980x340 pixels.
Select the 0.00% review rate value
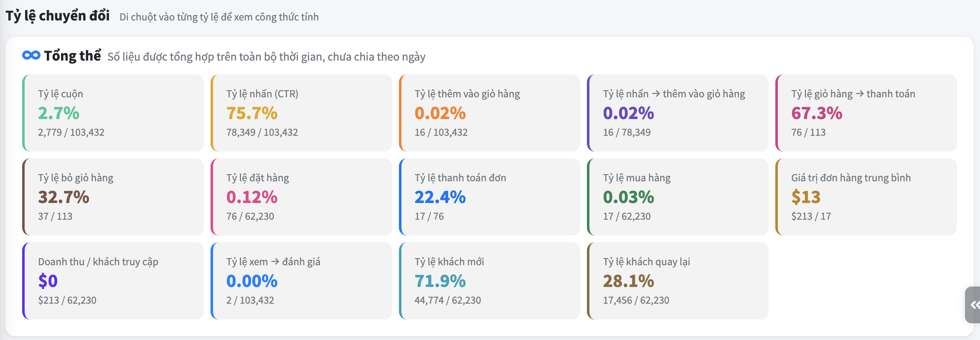pyautogui.click(x=252, y=281)
